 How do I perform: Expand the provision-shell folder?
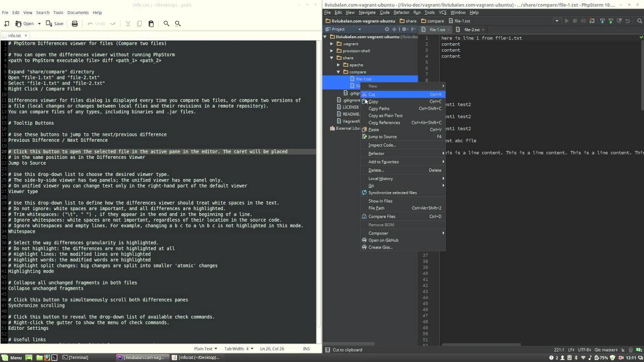click(332, 51)
